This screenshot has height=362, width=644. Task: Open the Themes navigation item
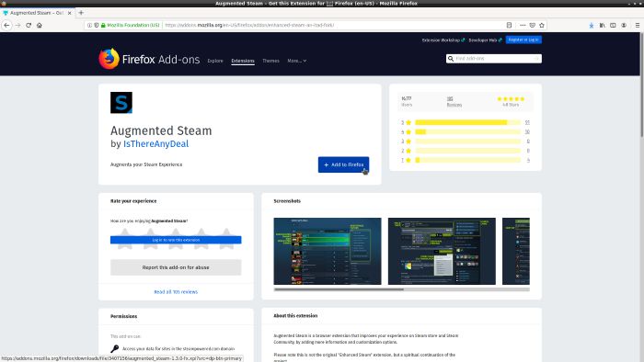[x=270, y=61]
